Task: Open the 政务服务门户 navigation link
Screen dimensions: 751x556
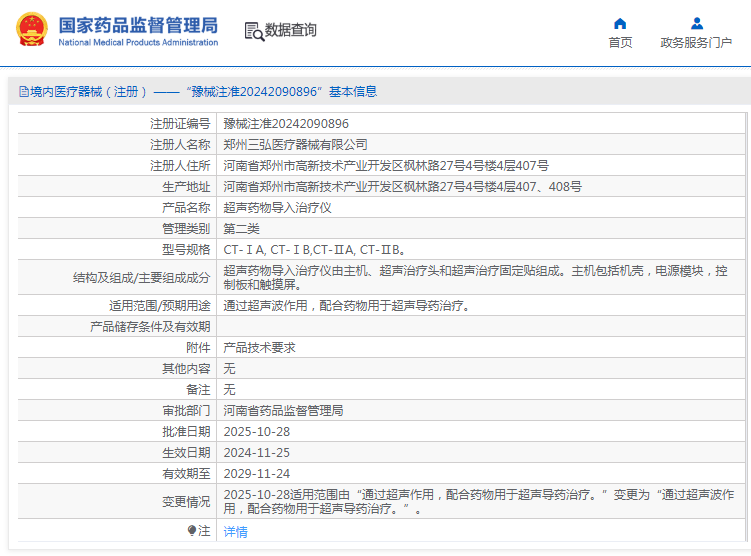Action: tap(696, 43)
